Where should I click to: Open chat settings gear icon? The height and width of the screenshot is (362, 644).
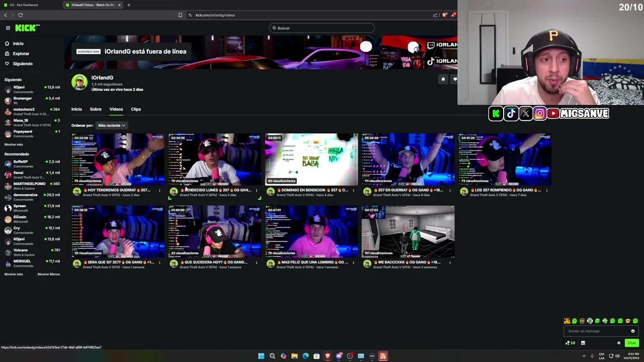coord(619,343)
